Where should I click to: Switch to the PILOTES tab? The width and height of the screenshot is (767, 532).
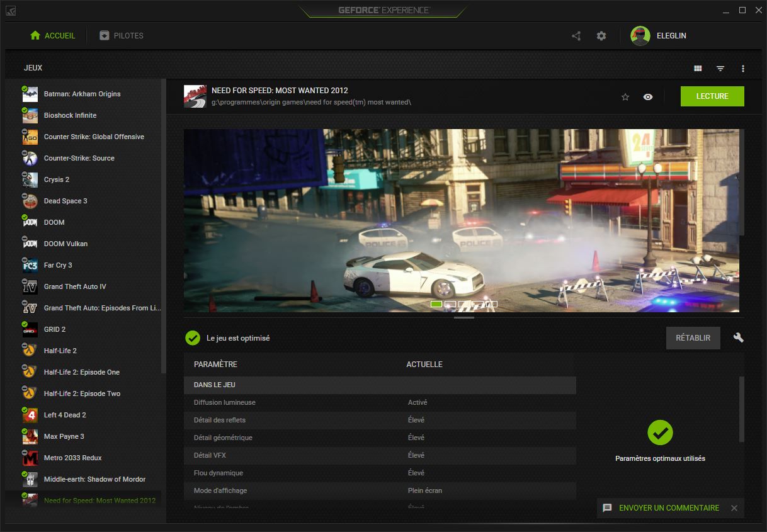[120, 35]
